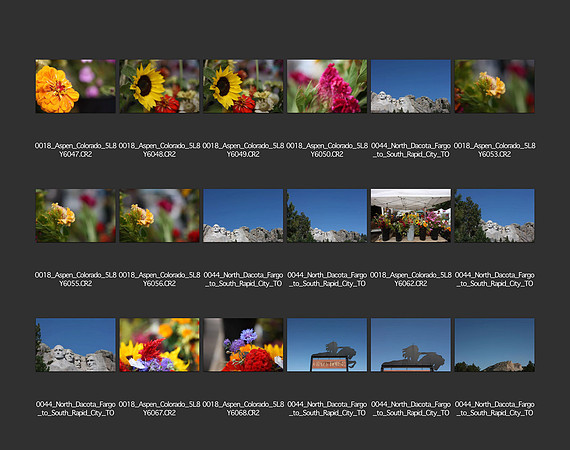Click the file name text 'Y6067.CR2'
This screenshot has width=570, height=450.
(159, 413)
